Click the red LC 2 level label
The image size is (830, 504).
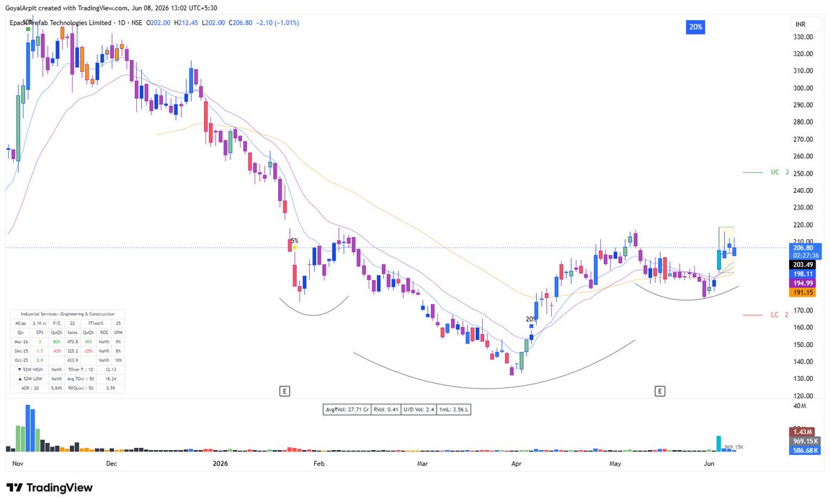[x=779, y=315]
